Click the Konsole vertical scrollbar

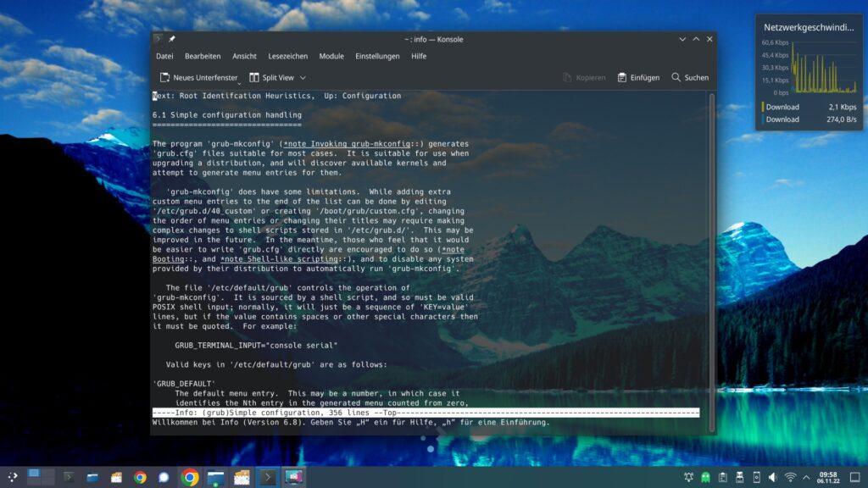[x=711, y=254]
